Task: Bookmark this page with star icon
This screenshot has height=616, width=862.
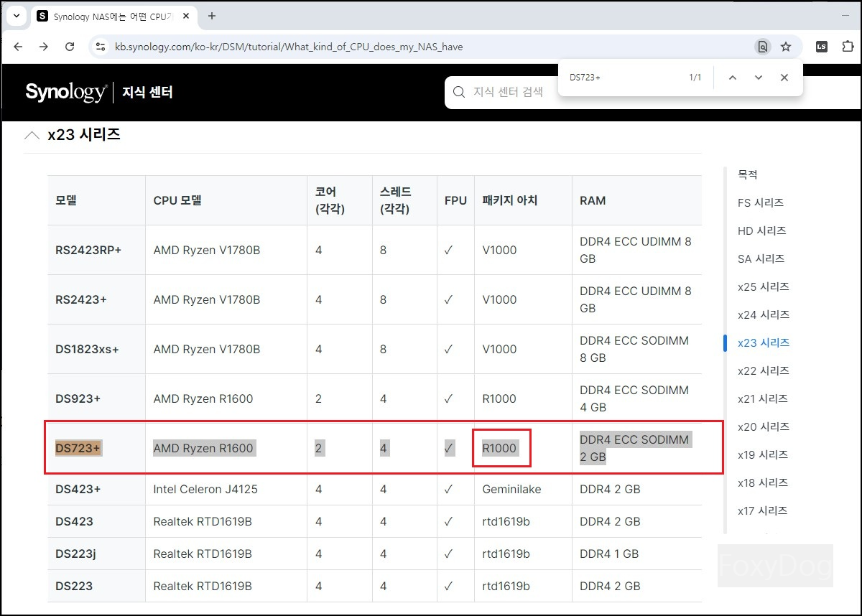Action: [786, 47]
